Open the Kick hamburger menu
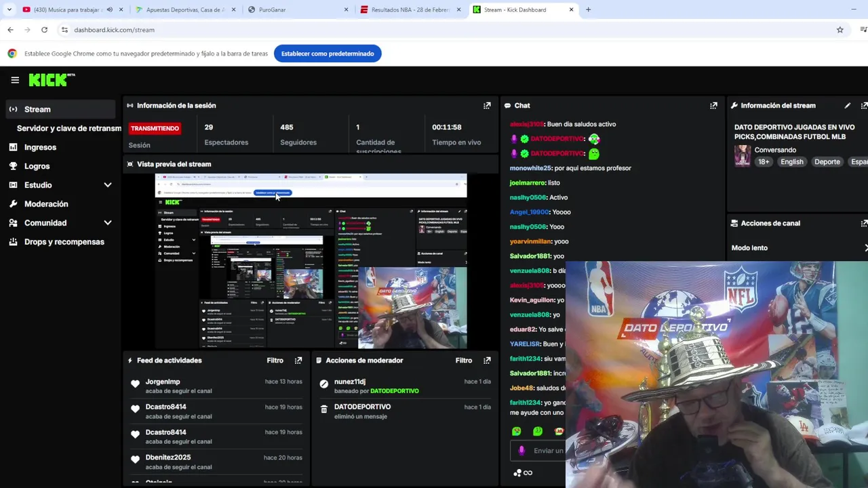The image size is (868, 488). click(15, 80)
